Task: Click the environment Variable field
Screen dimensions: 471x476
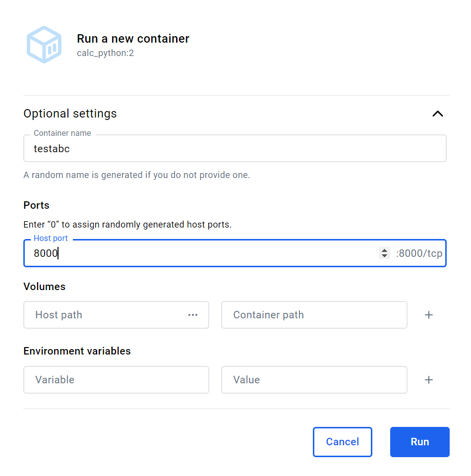Action: (116, 380)
